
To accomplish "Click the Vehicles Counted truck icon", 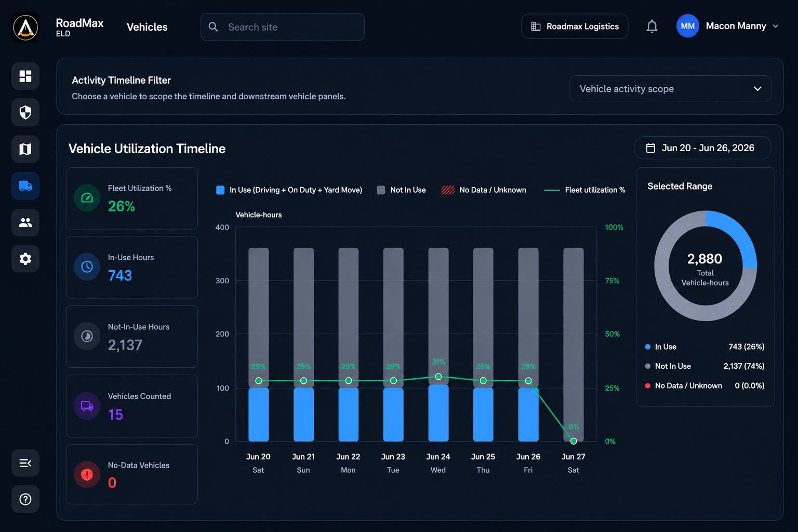I will [x=87, y=406].
